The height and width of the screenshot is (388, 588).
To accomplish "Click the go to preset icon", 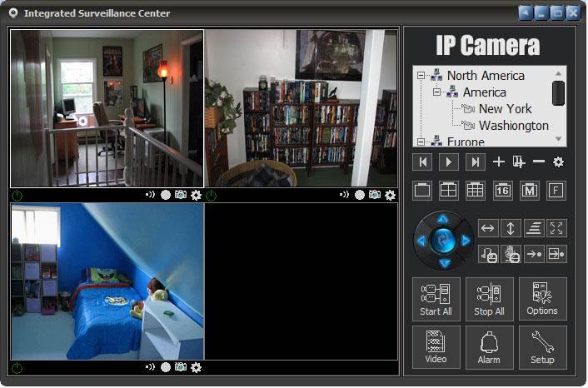I will [534, 254].
